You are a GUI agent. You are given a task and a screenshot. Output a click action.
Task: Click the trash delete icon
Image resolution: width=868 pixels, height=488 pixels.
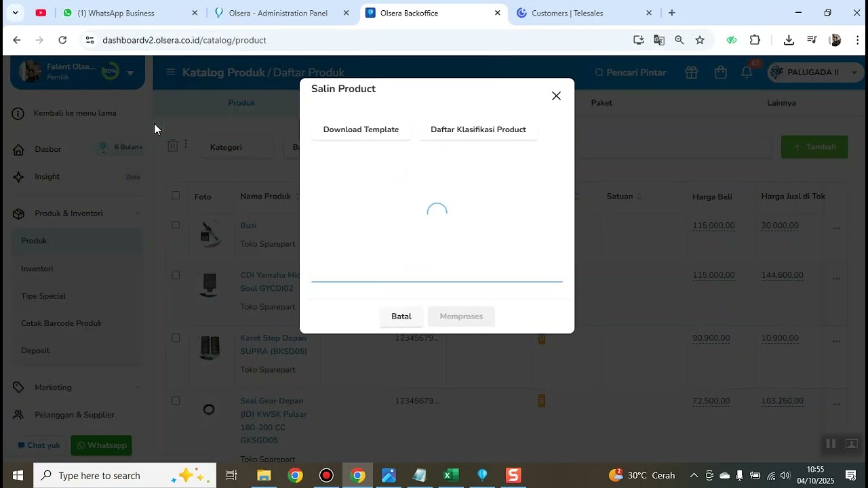coord(172,146)
